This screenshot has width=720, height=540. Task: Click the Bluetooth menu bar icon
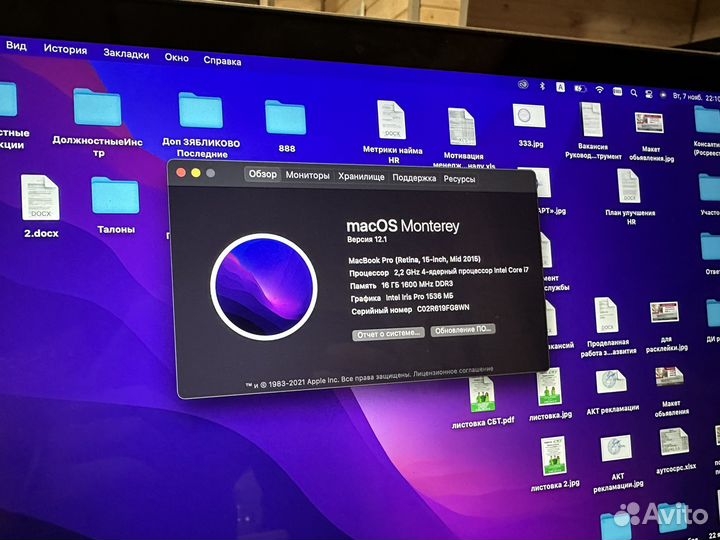(x=542, y=86)
